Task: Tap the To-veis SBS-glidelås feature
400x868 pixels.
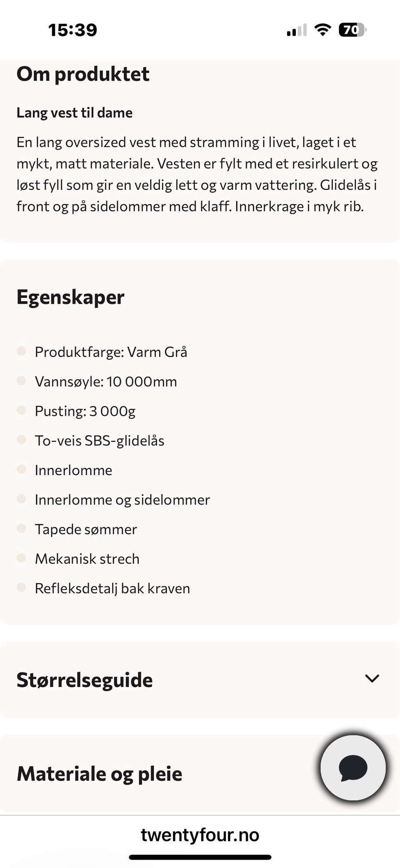Action: [100, 441]
